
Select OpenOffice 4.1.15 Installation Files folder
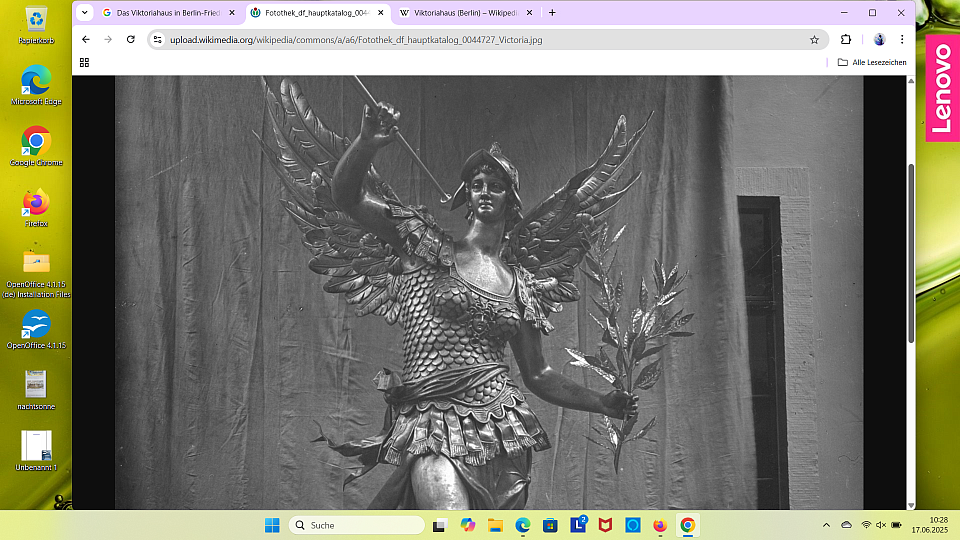coord(36,274)
